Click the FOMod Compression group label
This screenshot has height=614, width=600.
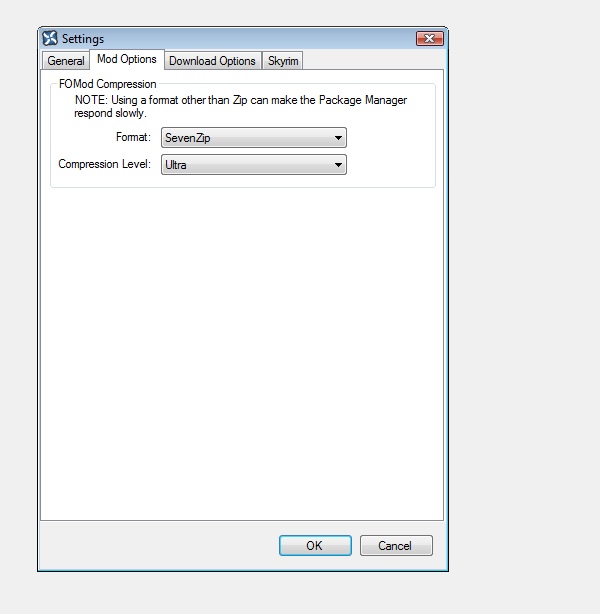107,84
